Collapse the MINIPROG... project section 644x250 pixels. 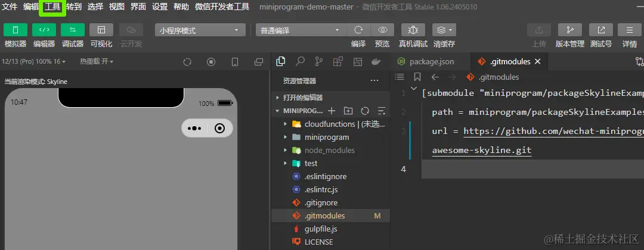coord(299,111)
